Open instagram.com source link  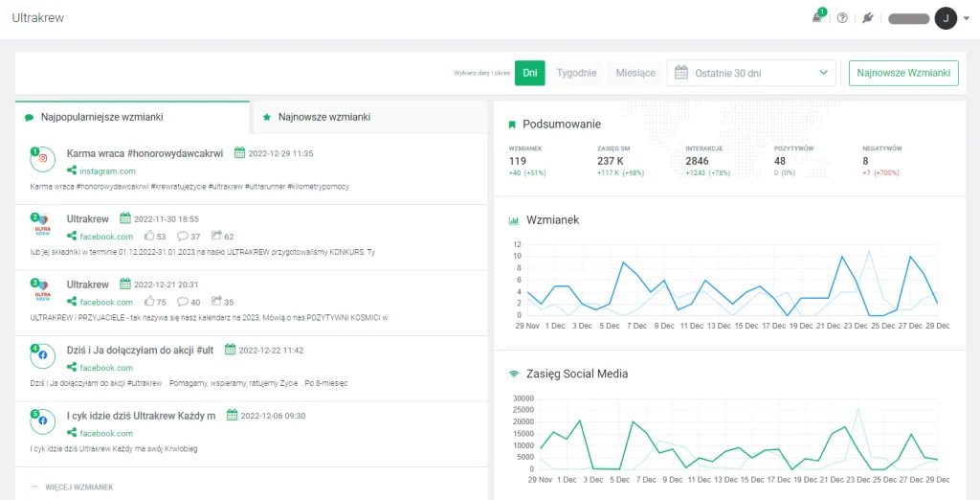coord(107,170)
